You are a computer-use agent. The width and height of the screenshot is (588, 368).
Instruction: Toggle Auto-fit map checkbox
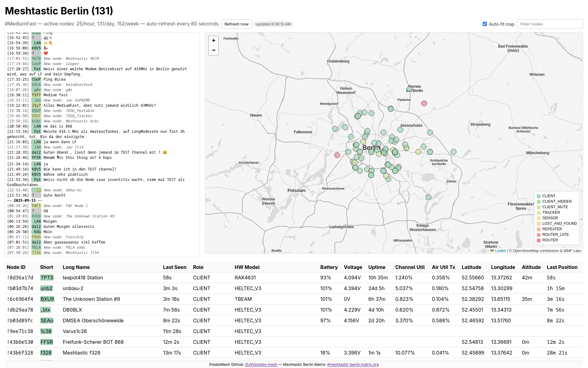click(485, 24)
